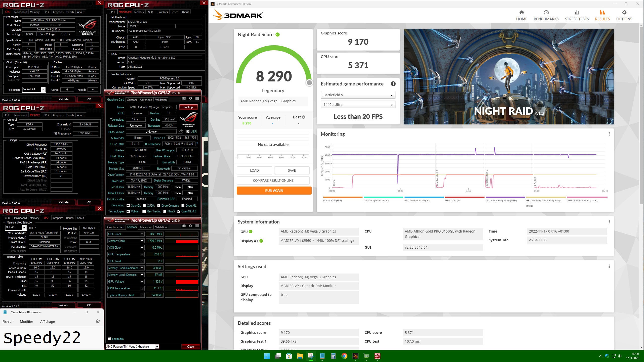This screenshot has height=362, width=644.
Task: Open 3DMark OPTIONS gear
Action: (624, 15)
